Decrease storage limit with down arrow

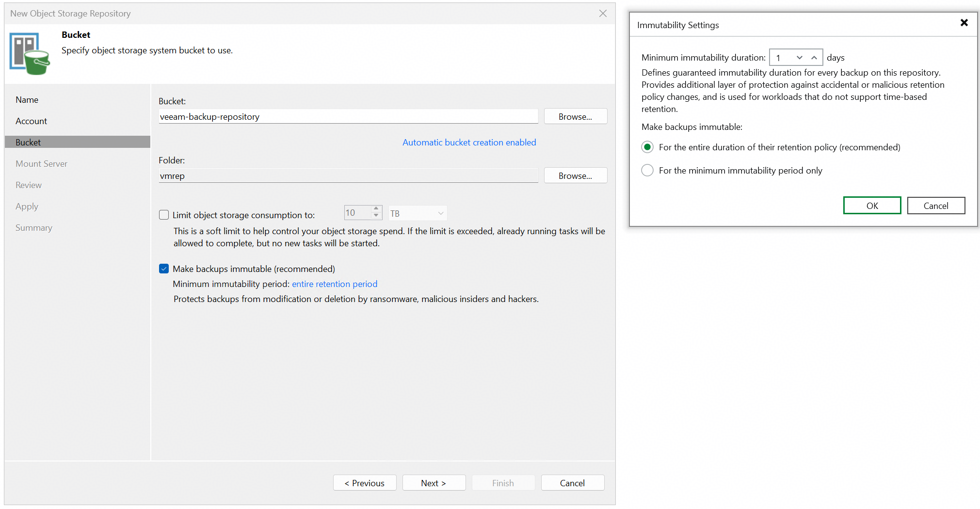coord(376,216)
